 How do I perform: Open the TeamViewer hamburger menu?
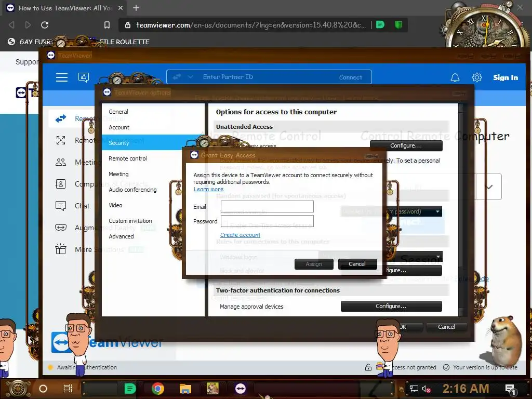(x=61, y=77)
